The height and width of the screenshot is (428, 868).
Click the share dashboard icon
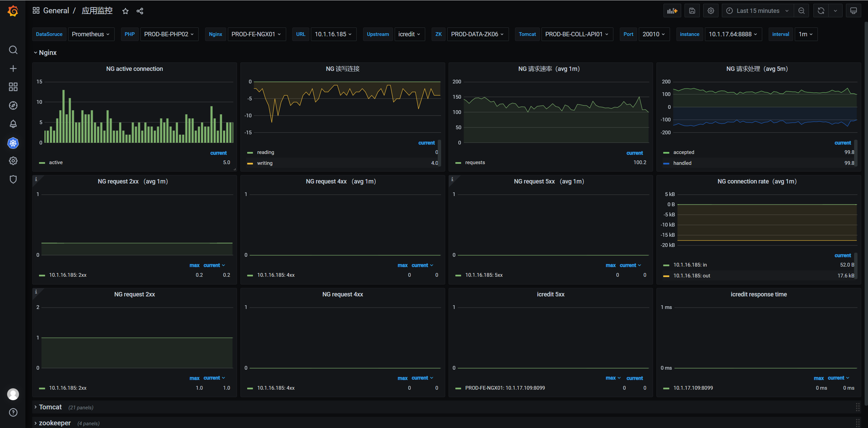[x=140, y=11]
